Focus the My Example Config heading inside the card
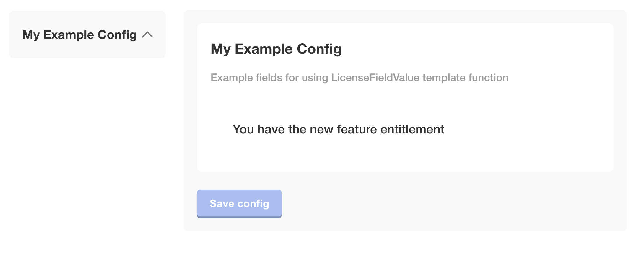The image size is (644, 255). (276, 49)
